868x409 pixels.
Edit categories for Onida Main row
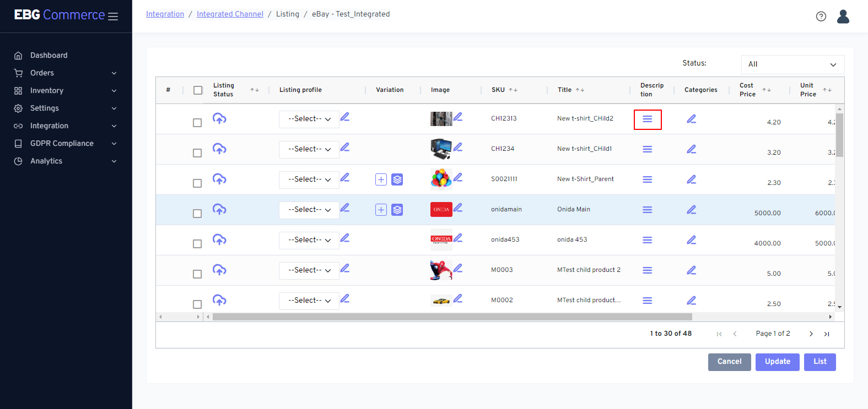point(691,210)
